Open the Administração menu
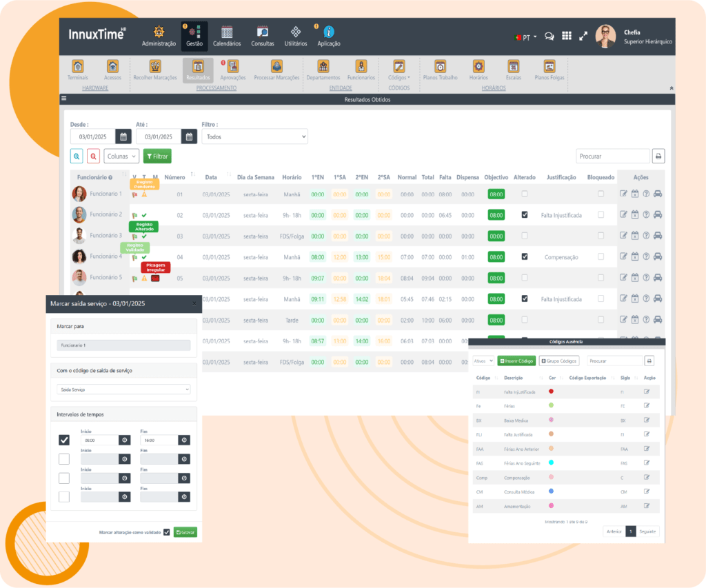This screenshot has width=706, height=588. 159,36
